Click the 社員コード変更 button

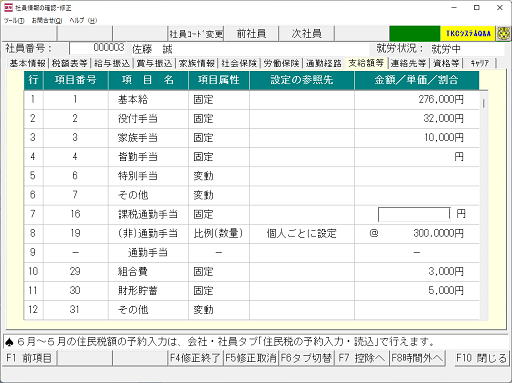point(196,34)
